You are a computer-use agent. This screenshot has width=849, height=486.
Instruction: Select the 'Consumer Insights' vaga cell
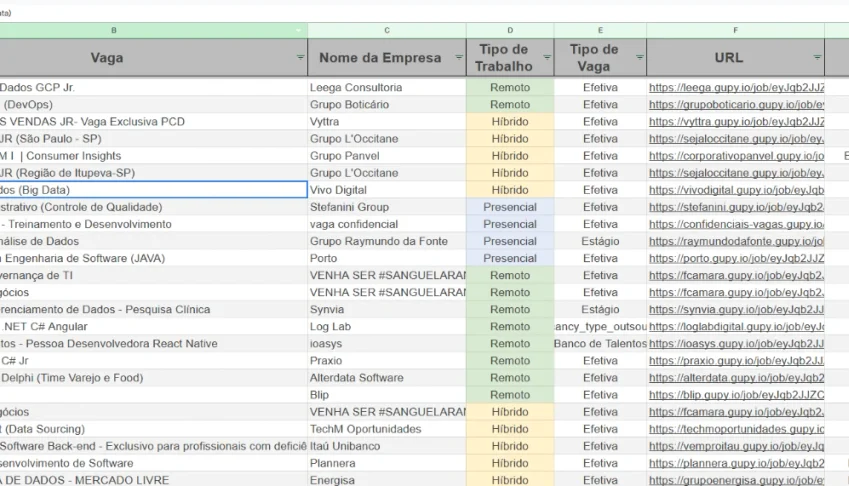[153, 156]
